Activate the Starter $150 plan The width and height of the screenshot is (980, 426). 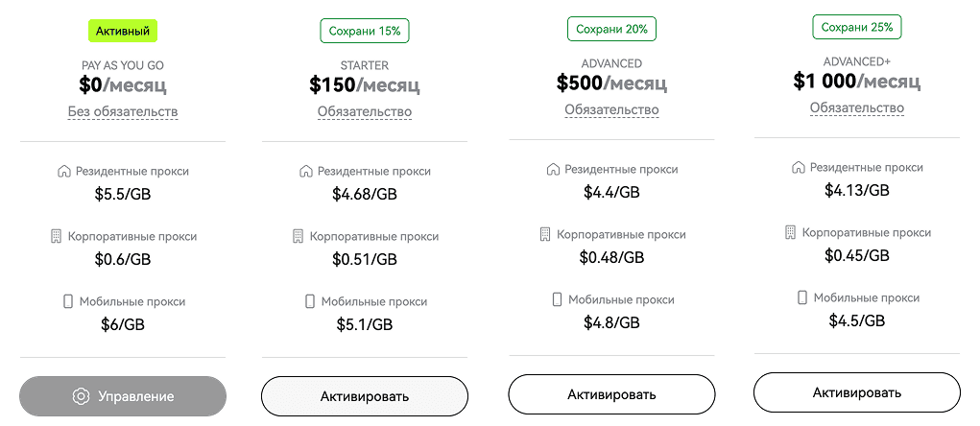(x=365, y=396)
